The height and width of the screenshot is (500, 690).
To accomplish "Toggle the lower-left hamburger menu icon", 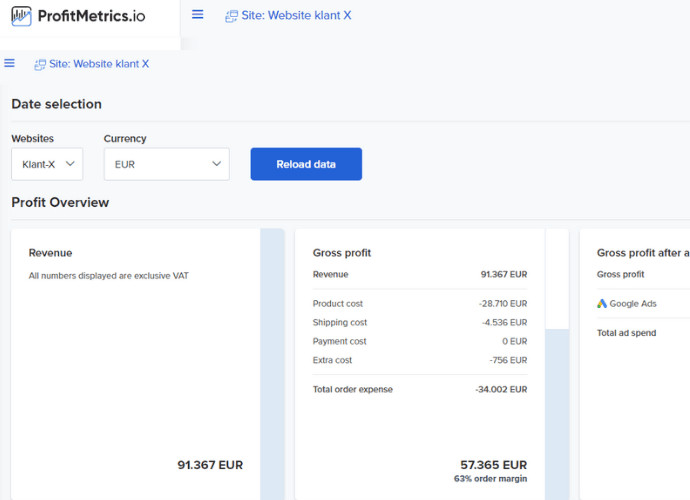I will point(9,63).
